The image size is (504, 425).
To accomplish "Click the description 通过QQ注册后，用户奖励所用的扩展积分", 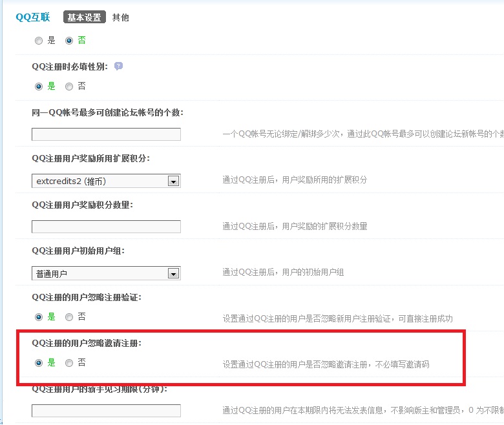I will click(295, 180).
